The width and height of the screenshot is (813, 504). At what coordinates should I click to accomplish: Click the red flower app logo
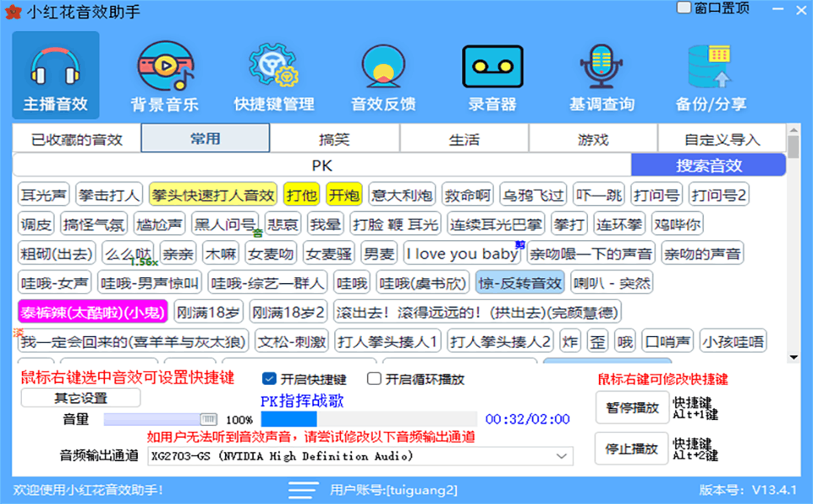coord(13,12)
